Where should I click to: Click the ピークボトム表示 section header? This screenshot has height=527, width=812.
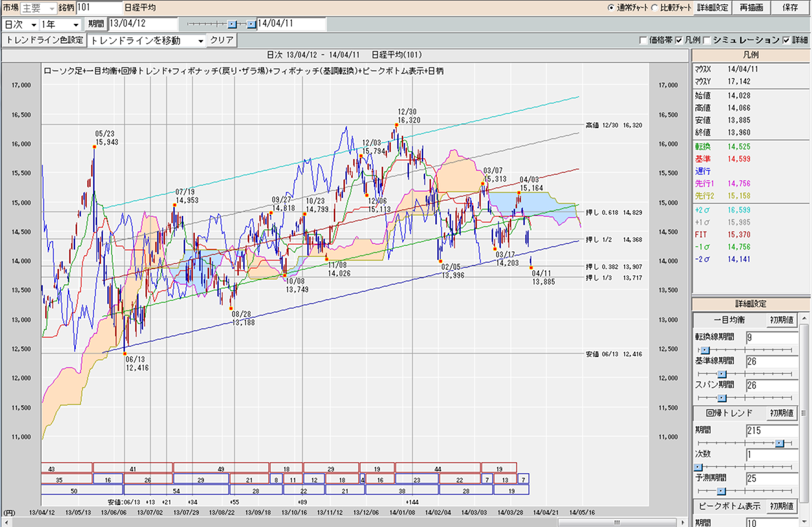(x=730, y=506)
